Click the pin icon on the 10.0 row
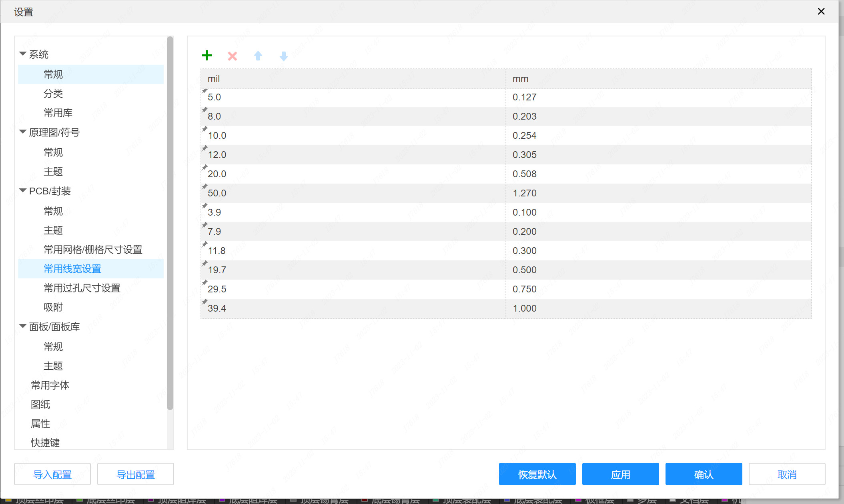This screenshot has height=504, width=844. [204, 129]
